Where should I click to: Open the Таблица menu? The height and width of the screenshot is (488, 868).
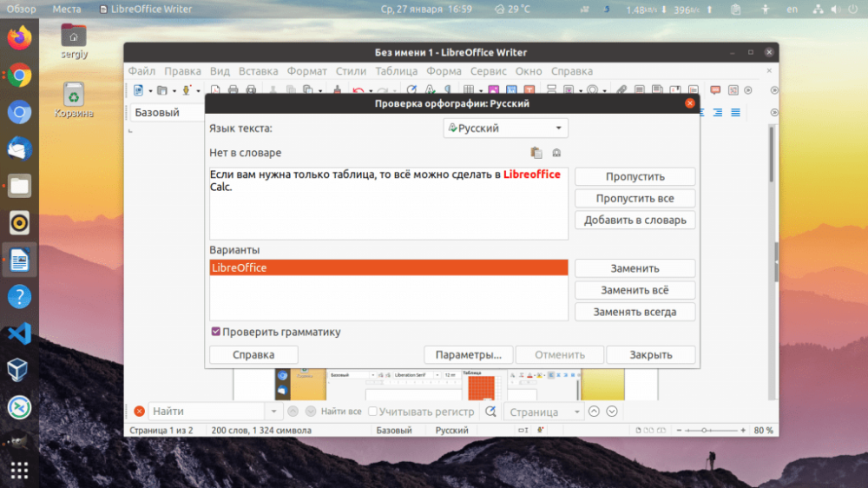396,71
